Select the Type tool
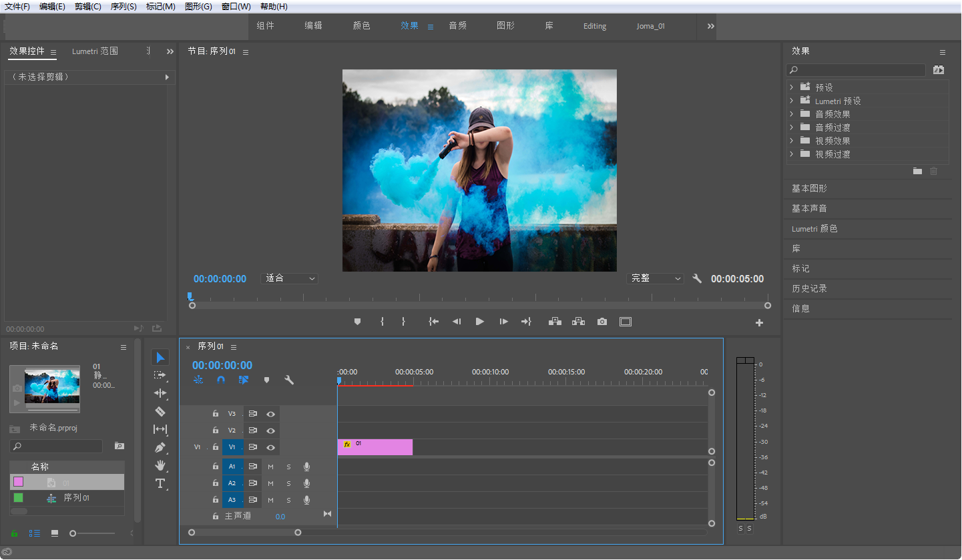This screenshot has width=962, height=560. click(x=160, y=483)
